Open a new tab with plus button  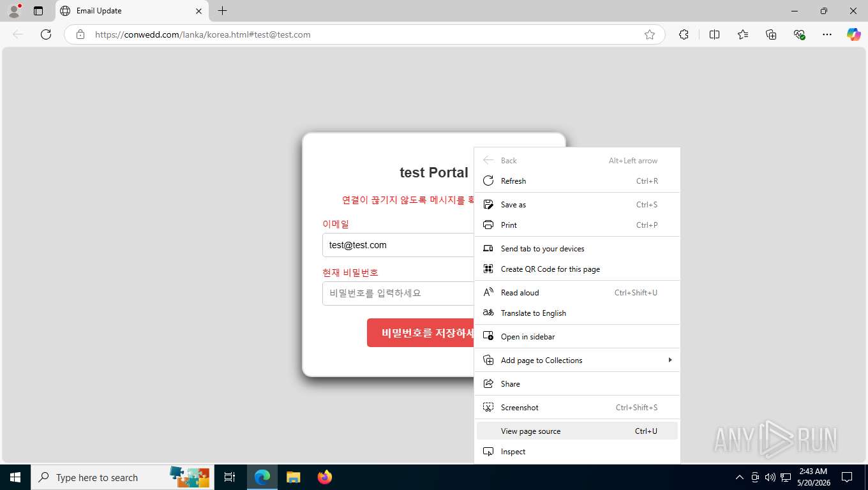click(x=222, y=11)
